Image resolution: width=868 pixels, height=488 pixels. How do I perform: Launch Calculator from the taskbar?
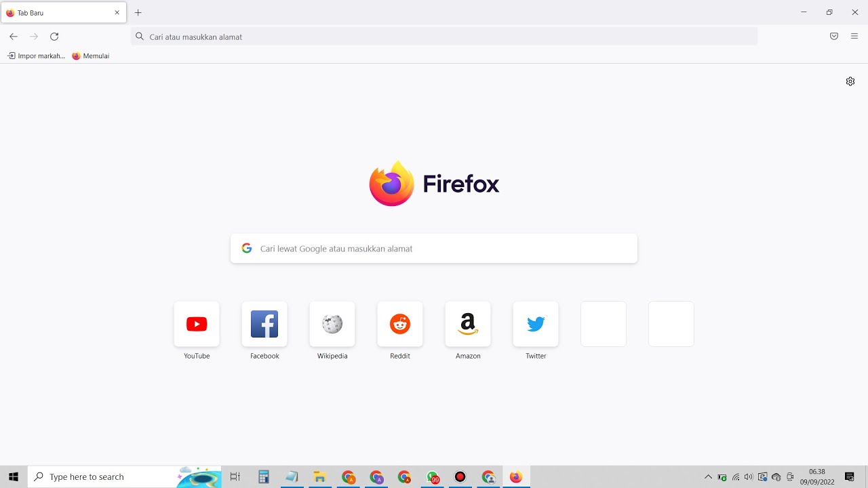(x=264, y=477)
